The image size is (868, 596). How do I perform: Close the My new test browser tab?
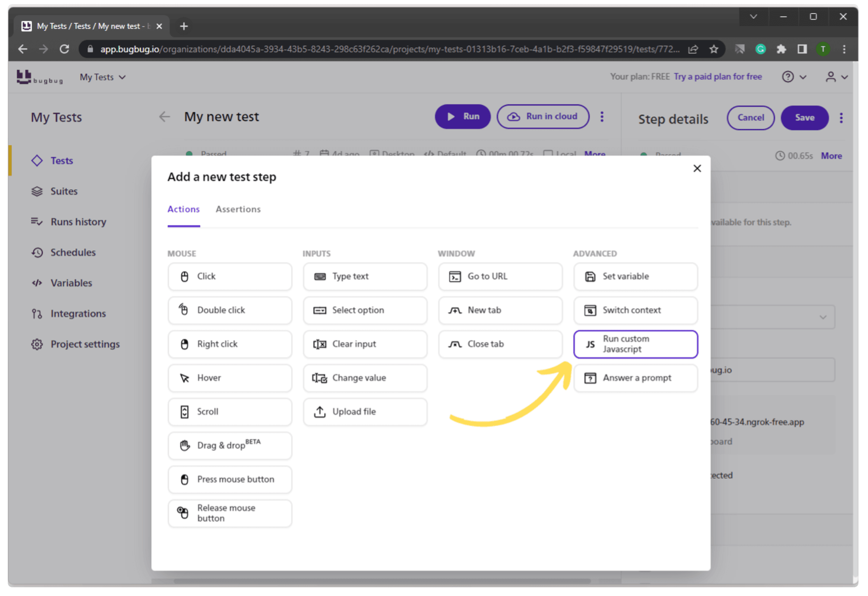click(x=159, y=26)
